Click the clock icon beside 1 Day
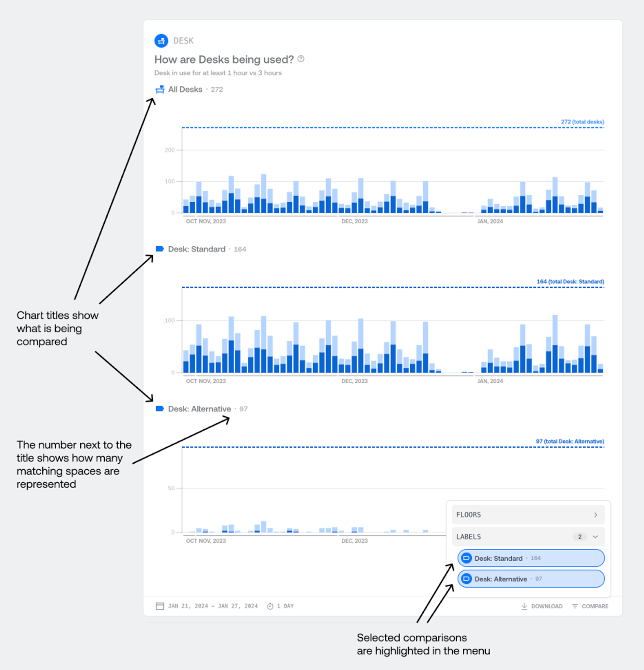Image resolution: width=644 pixels, height=670 pixels. tap(269, 606)
